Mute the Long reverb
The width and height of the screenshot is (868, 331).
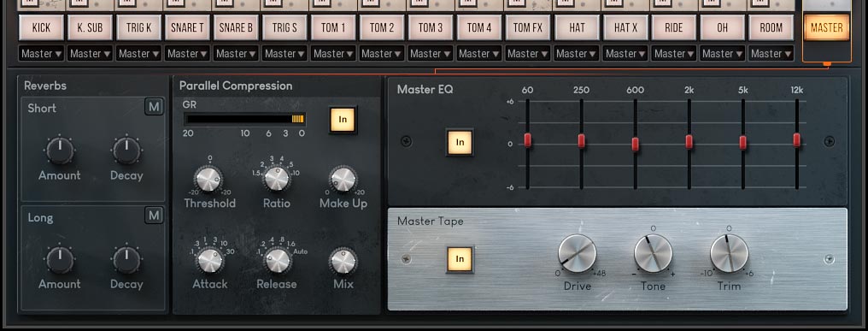[x=154, y=216]
